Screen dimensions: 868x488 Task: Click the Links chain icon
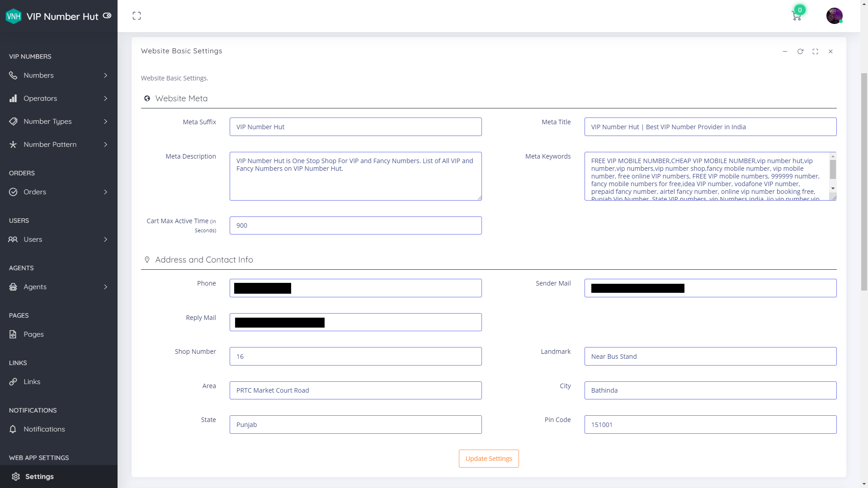(13, 382)
